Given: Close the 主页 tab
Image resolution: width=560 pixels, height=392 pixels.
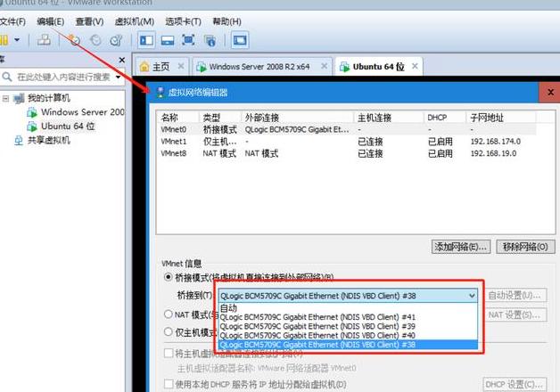Looking at the screenshot, I should 181,66.
